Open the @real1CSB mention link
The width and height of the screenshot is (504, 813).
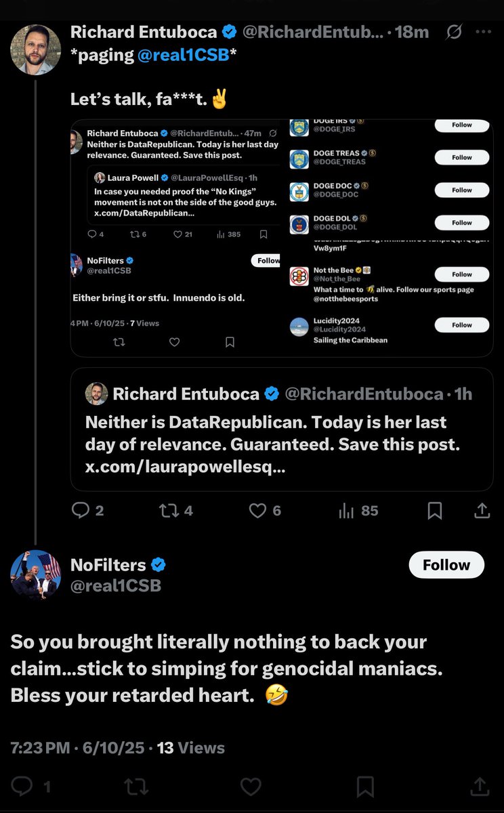(183, 56)
